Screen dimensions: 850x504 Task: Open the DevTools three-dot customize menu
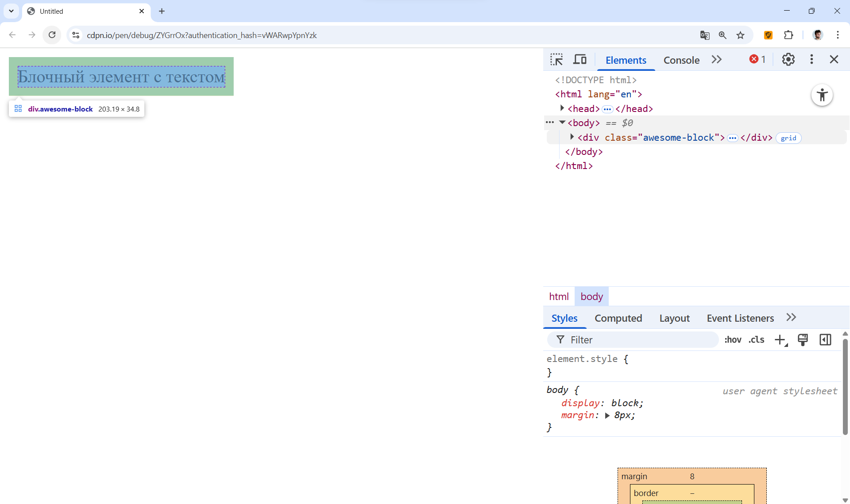point(811,59)
